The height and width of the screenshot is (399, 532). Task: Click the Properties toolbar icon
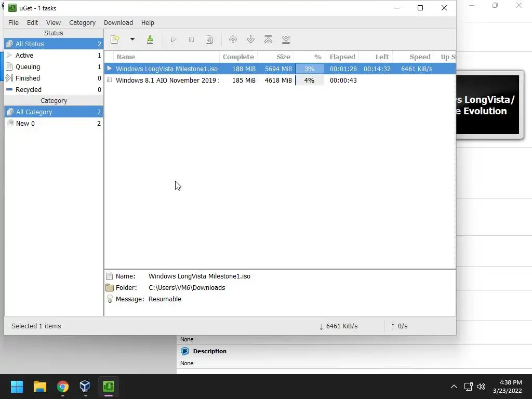click(209, 39)
